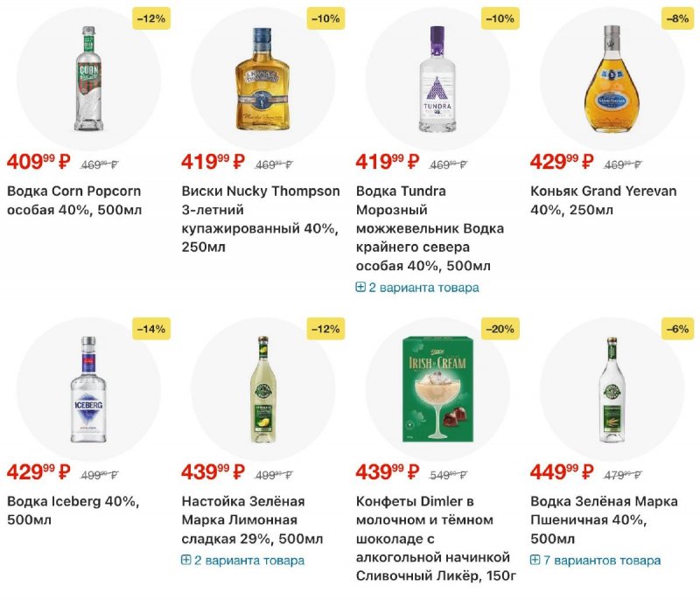Select the Dimler Irish Cream candy box image
Image resolution: width=700 pixels, height=600 pixels.
(437, 386)
